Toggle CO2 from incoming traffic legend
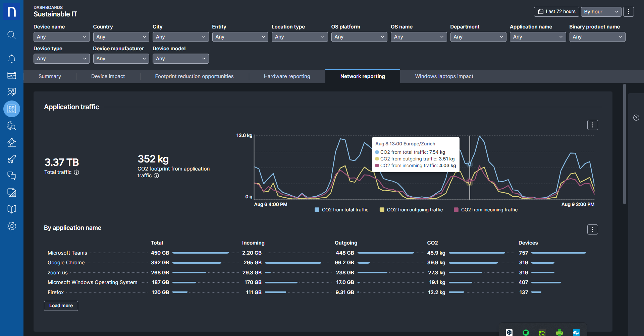The width and height of the screenshot is (644, 336). pyautogui.click(x=486, y=210)
